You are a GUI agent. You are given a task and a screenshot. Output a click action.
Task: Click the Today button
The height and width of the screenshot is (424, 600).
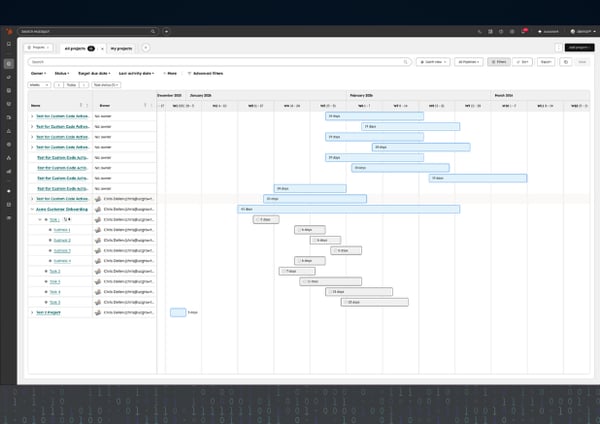click(72, 85)
